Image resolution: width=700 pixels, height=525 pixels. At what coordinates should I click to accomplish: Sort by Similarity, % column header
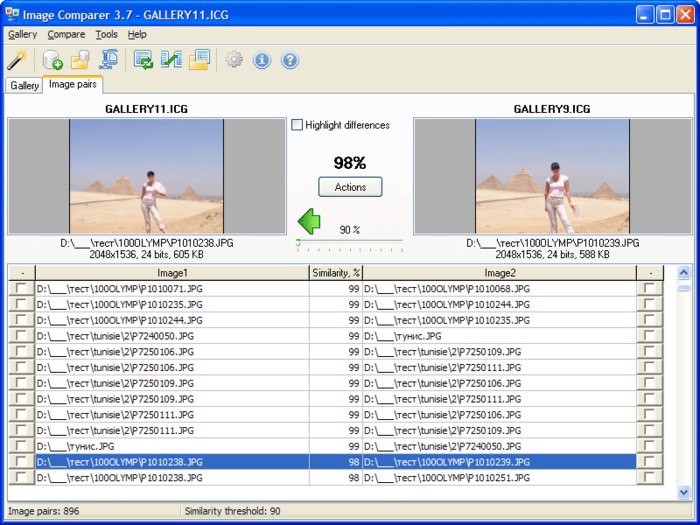pyautogui.click(x=336, y=273)
